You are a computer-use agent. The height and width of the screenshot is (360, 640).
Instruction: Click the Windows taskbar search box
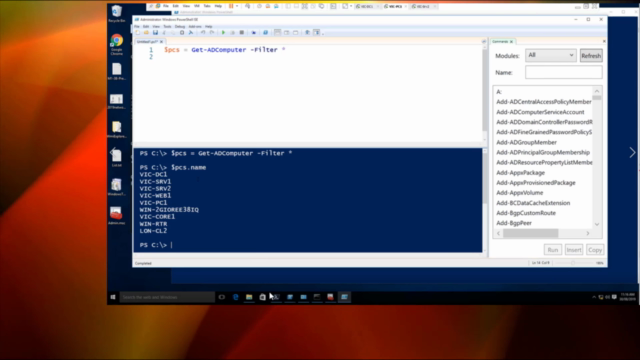(x=167, y=297)
